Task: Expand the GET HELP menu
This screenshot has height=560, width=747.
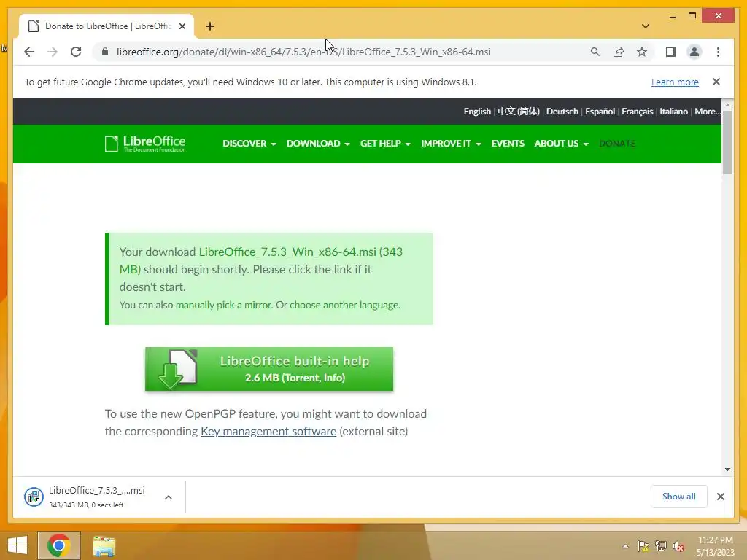Action: pyautogui.click(x=385, y=144)
